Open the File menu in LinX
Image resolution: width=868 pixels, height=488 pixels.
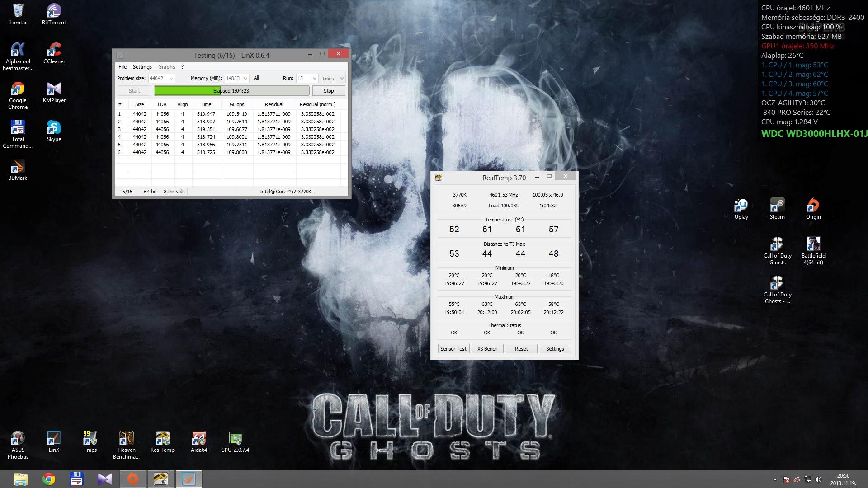click(x=122, y=67)
